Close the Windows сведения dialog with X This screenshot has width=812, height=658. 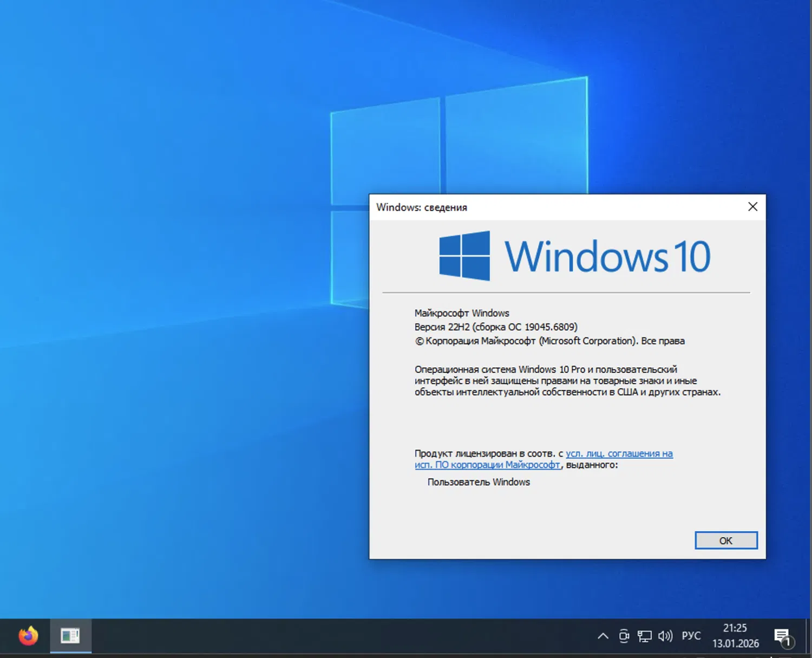coord(752,206)
